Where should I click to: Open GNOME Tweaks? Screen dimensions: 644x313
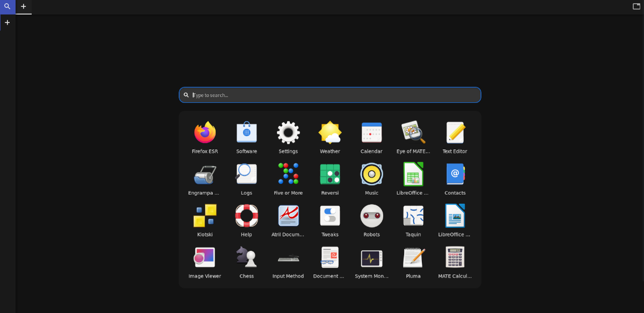click(330, 215)
